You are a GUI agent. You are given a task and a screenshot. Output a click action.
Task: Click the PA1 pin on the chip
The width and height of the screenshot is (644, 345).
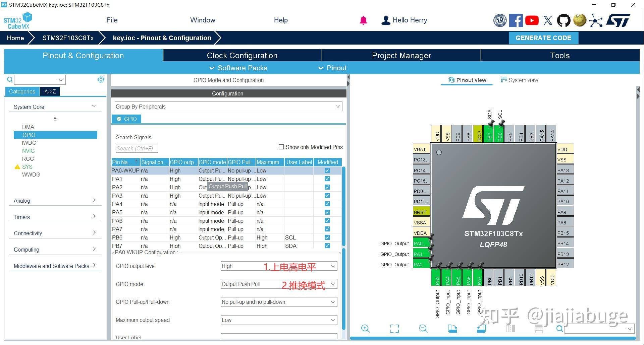click(x=422, y=254)
